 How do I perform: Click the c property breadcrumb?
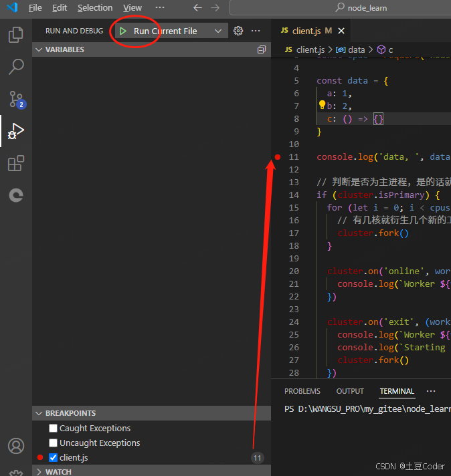coord(385,49)
